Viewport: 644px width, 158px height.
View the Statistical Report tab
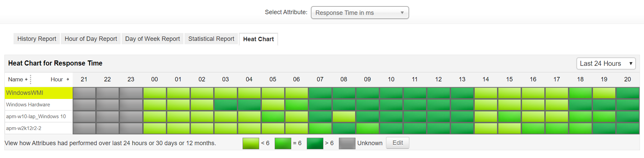211,39
